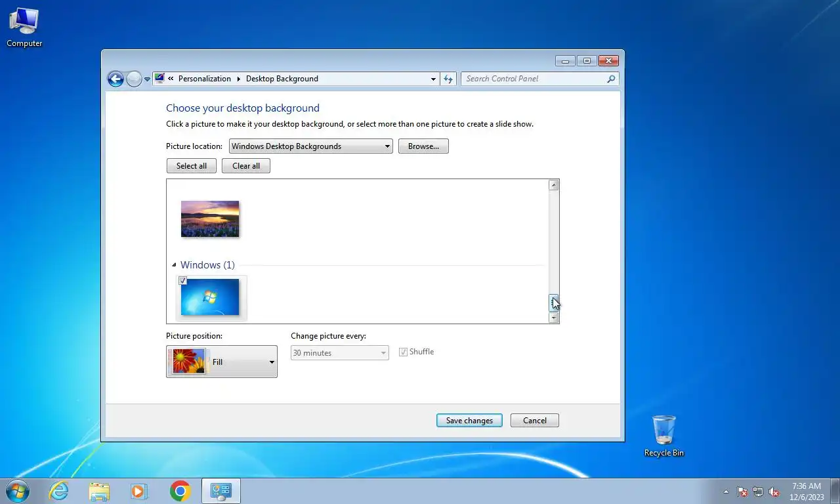Open the Change picture every dropdown
Viewport: 840px width, 504px height.
[340, 353]
